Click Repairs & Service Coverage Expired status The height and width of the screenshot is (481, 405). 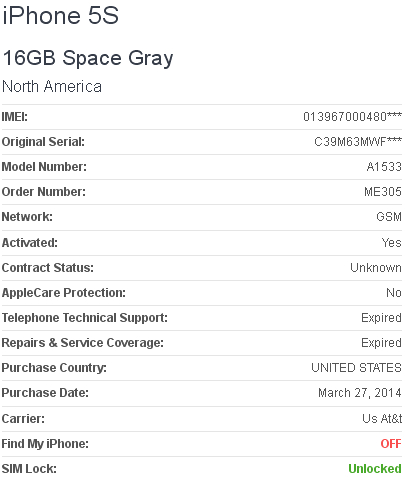pyautogui.click(x=381, y=343)
